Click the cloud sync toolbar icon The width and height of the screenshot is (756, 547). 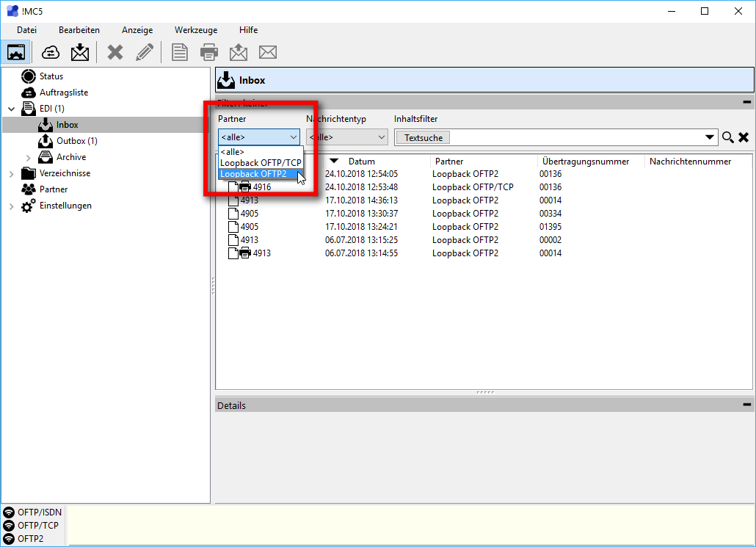click(x=51, y=52)
